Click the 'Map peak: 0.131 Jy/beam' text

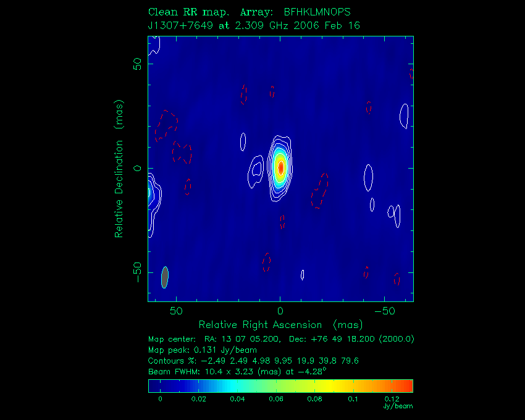[x=203, y=350]
